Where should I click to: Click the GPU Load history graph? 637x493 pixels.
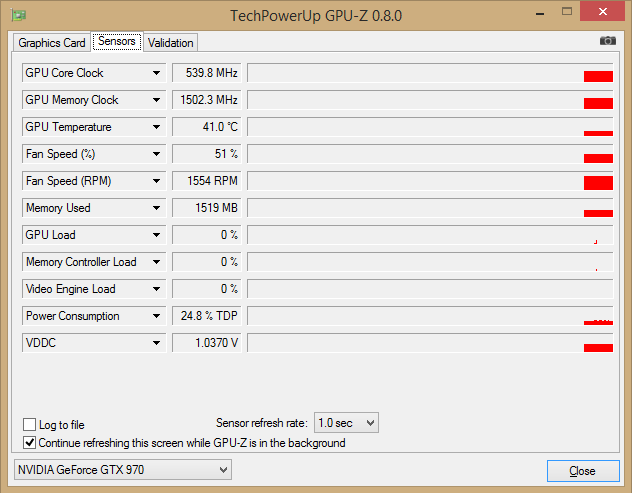click(430, 235)
